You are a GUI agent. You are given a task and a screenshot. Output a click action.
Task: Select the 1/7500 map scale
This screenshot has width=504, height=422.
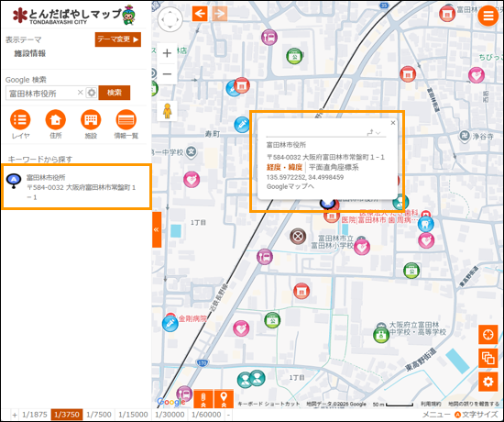pyautogui.click(x=99, y=415)
